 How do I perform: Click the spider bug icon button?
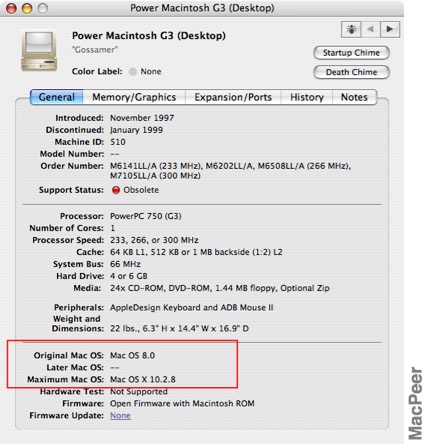click(x=351, y=29)
